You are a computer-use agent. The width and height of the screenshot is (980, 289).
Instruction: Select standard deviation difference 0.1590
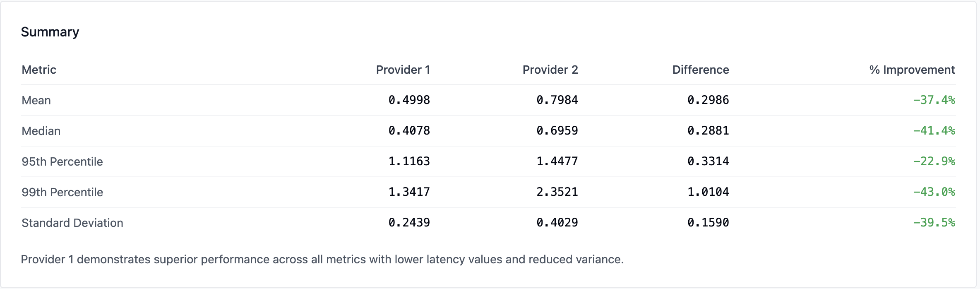coord(708,223)
